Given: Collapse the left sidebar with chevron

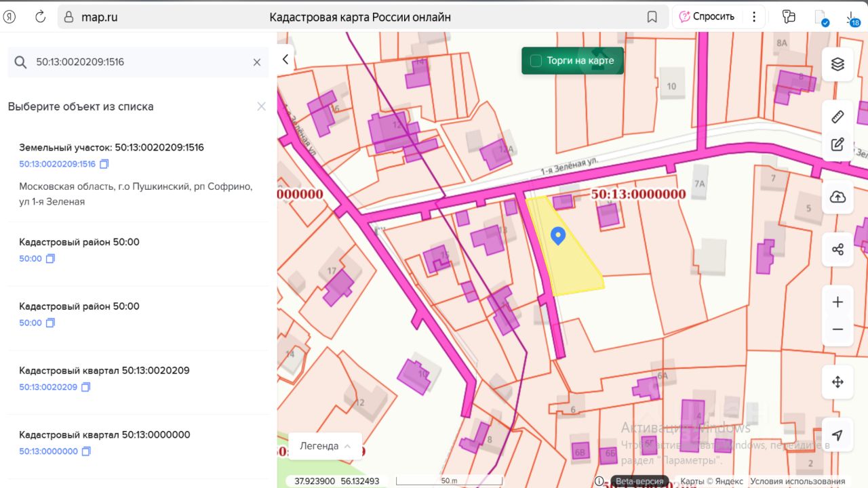Looking at the screenshot, I should 285,60.
